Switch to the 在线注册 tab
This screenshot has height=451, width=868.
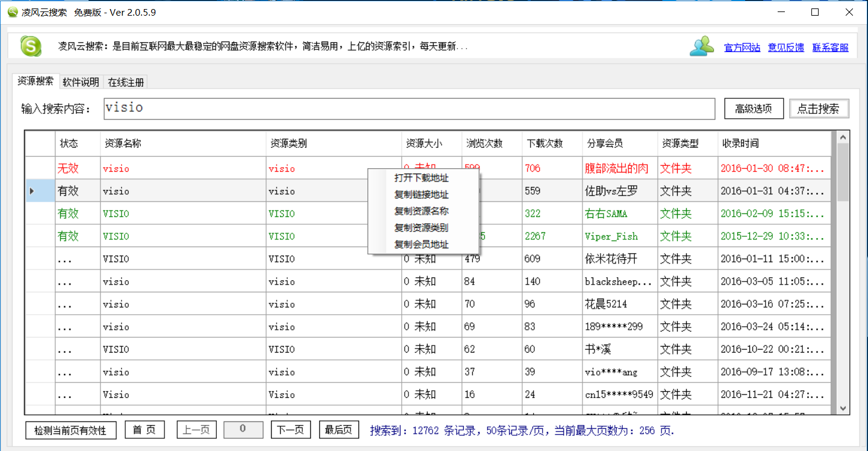(125, 83)
